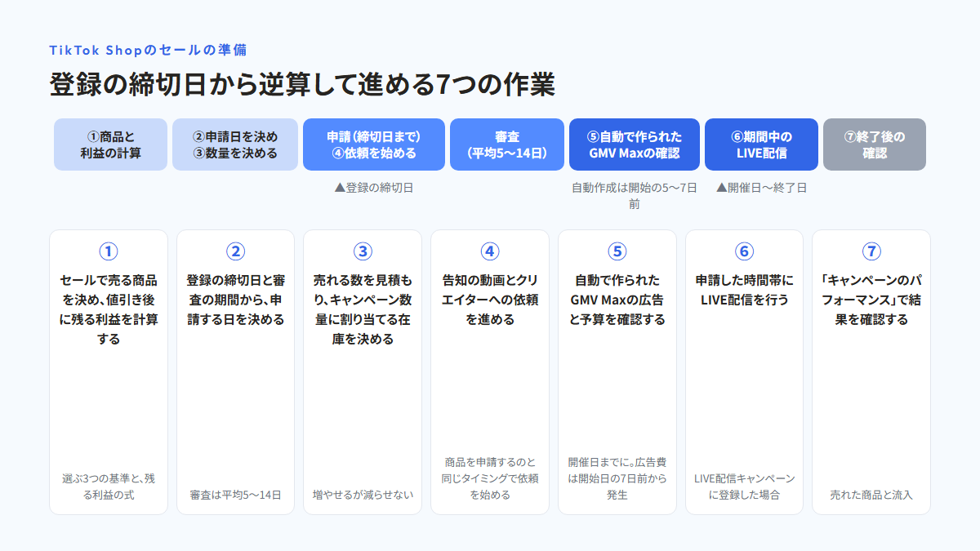Click the ▲開催日〜終了日 marker label
The height and width of the screenshot is (551, 980).
(x=761, y=188)
